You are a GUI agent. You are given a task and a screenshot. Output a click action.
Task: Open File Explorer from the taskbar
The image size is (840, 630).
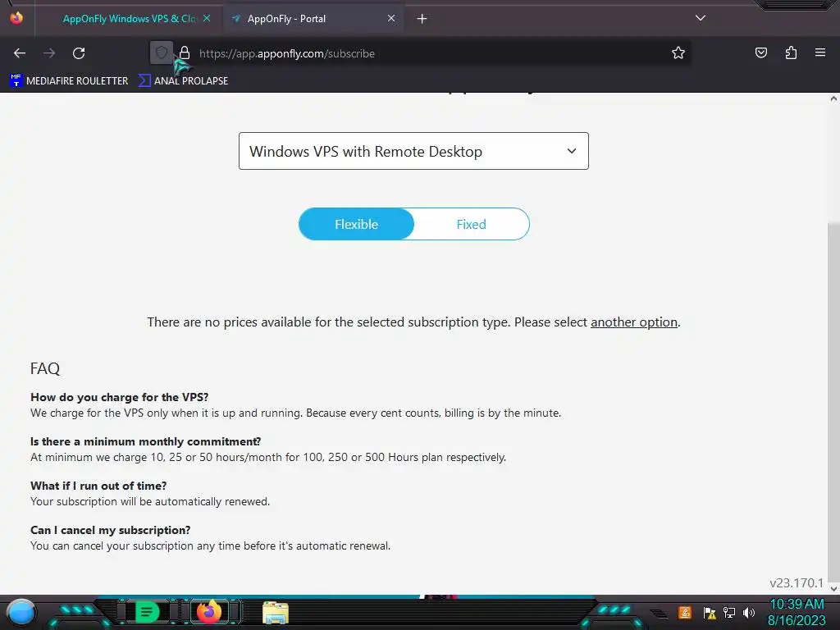click(x=276, y=613)
